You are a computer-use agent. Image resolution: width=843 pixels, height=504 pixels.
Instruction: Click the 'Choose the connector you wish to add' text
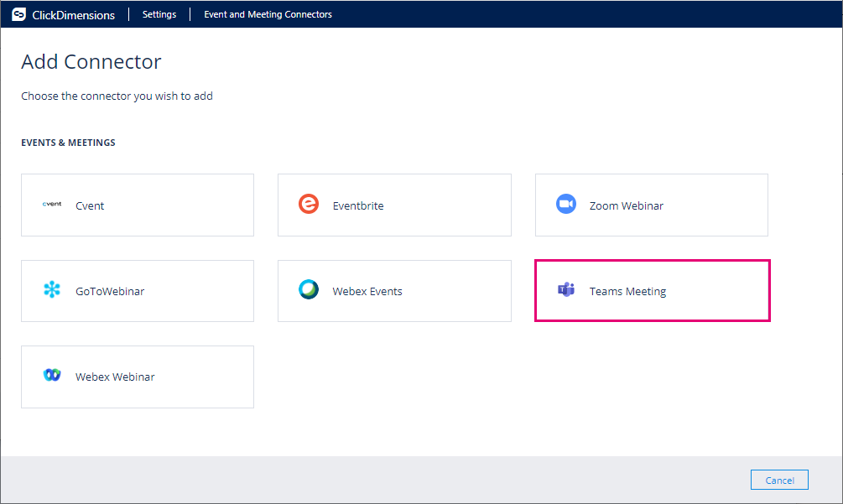pos(117,96)
